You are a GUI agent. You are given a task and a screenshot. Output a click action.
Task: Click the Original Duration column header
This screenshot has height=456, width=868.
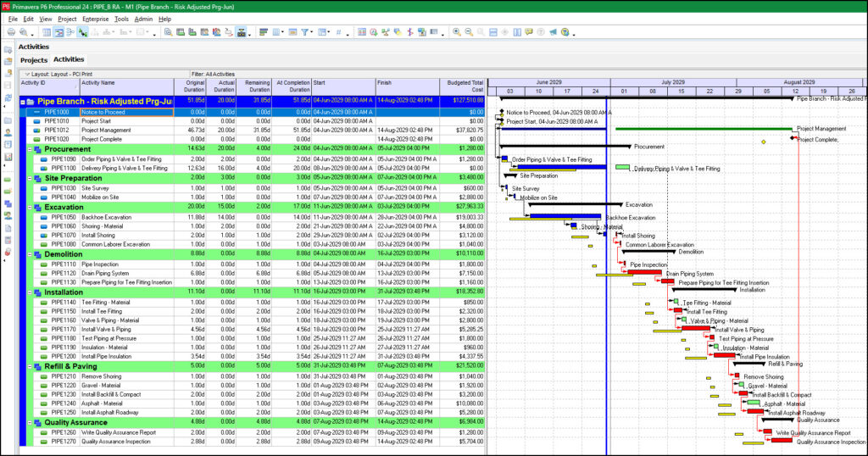[190, 86]
